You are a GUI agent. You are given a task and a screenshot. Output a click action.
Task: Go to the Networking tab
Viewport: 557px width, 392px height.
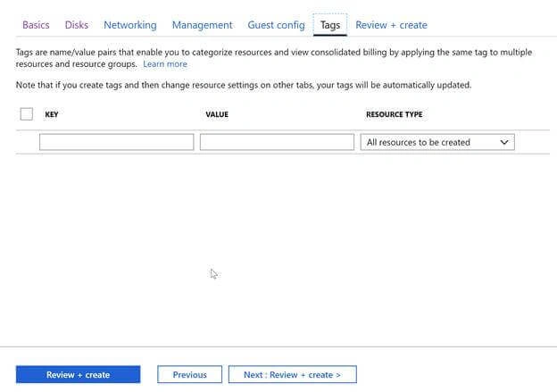(130, 25)
